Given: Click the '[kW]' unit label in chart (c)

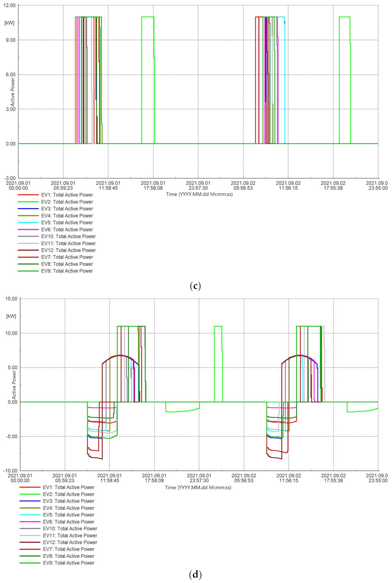Looking at the screenshot, I should (x=10, y=23).
